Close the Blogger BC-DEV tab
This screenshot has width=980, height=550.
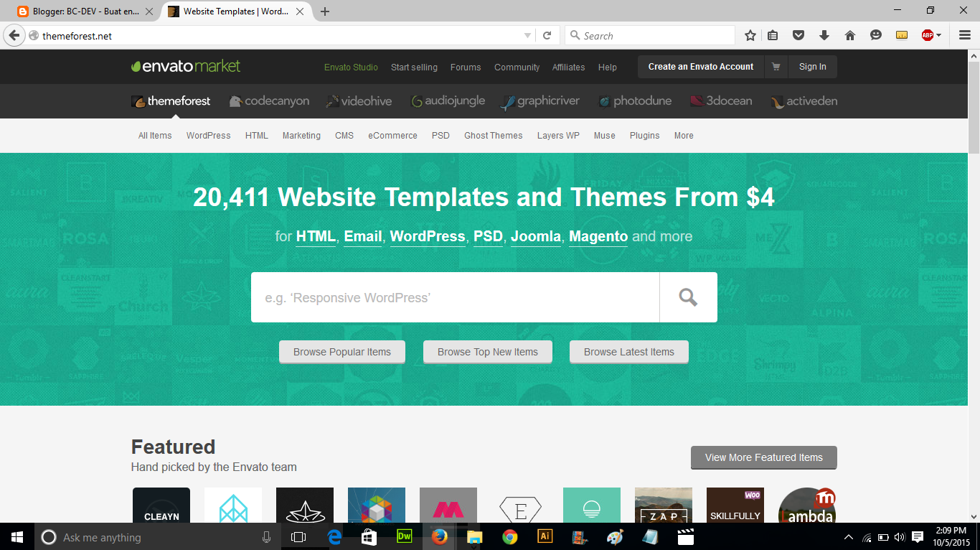149,11
